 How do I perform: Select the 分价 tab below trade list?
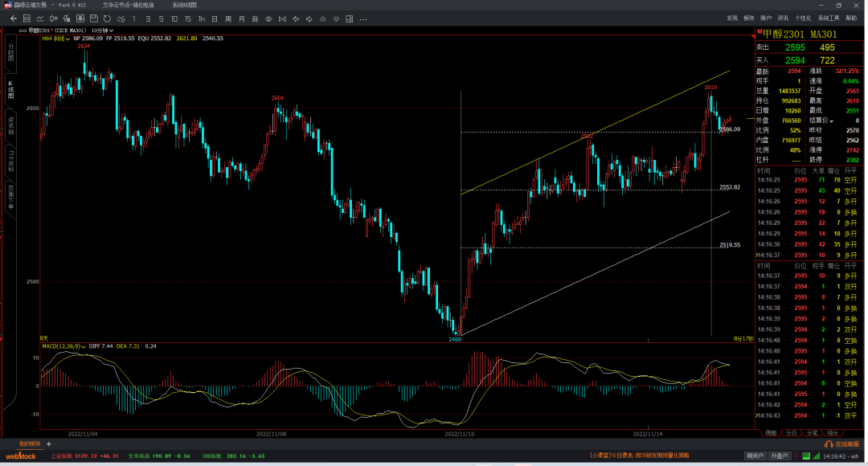pos(791,433)
